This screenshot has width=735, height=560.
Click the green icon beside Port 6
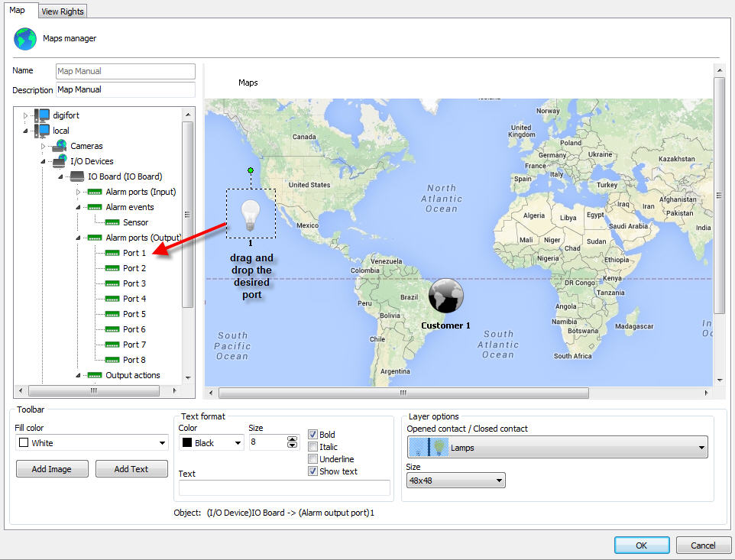112,329
